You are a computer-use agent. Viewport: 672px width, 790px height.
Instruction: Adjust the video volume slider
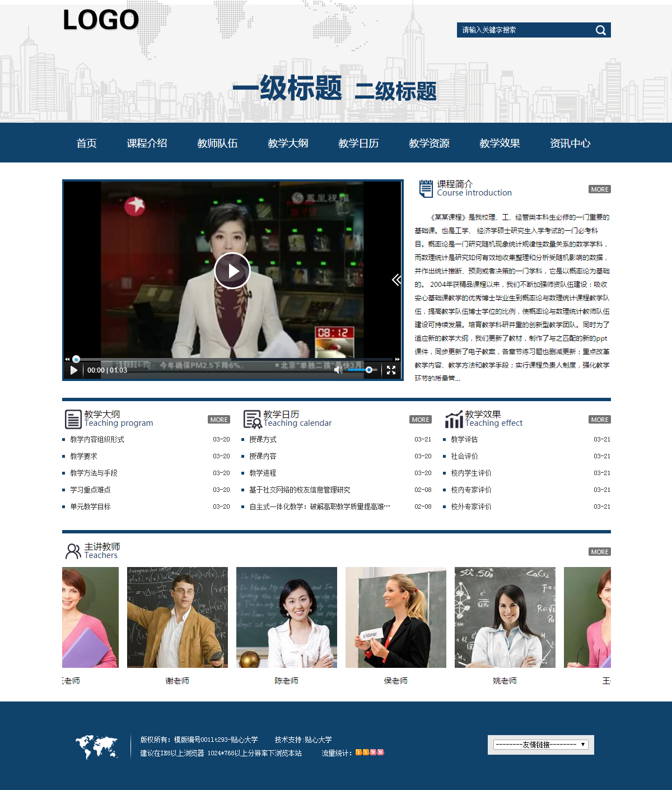point(368,370)
